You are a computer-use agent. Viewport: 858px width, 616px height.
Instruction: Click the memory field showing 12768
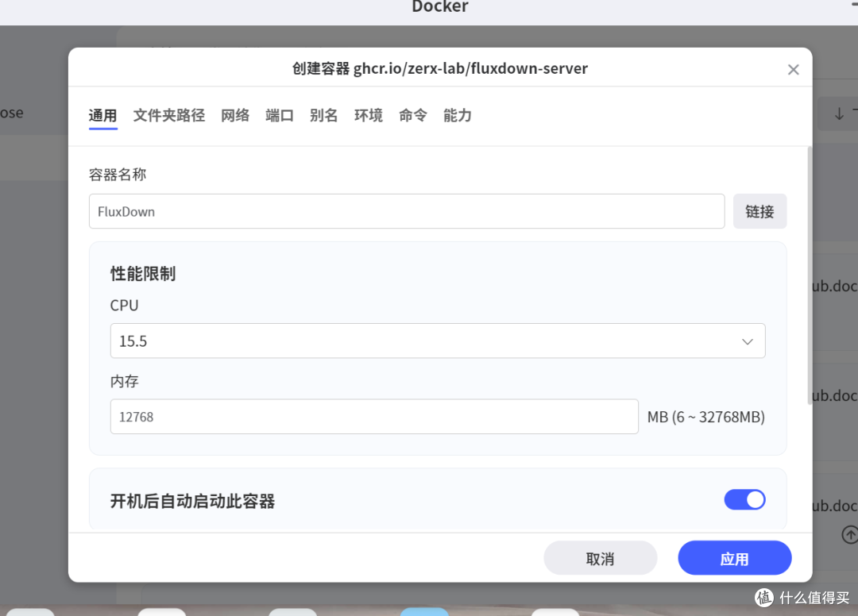click(374, 417)
